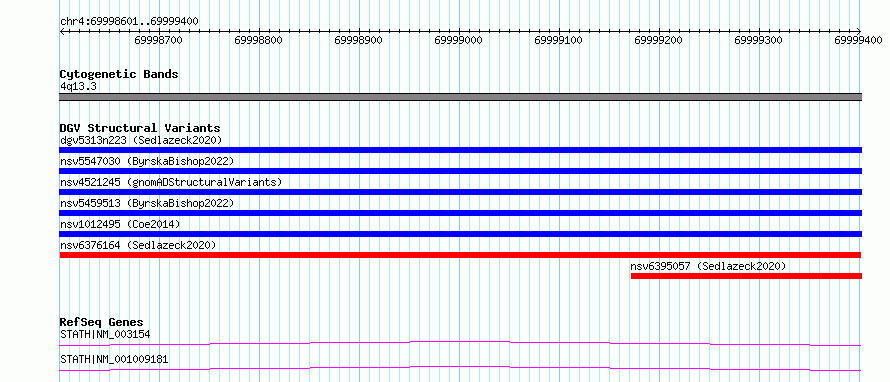Image resolution: width=890 pixels, height=382 pixels.
Task: Click the short red bar of nsv6395057
Action: point(746,276)
